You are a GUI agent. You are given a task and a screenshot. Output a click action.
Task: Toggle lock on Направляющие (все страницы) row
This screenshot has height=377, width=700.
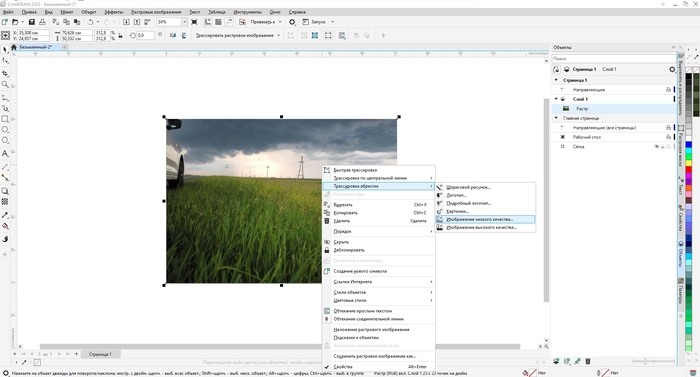point(668,128)
